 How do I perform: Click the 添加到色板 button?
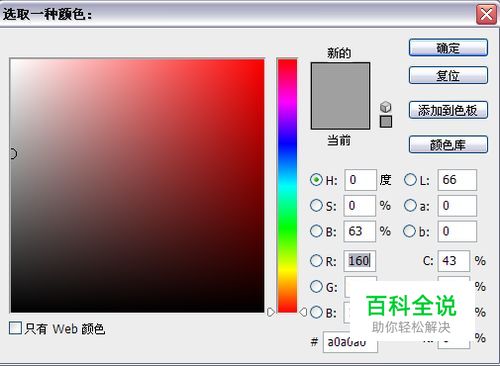click(448, 110)
